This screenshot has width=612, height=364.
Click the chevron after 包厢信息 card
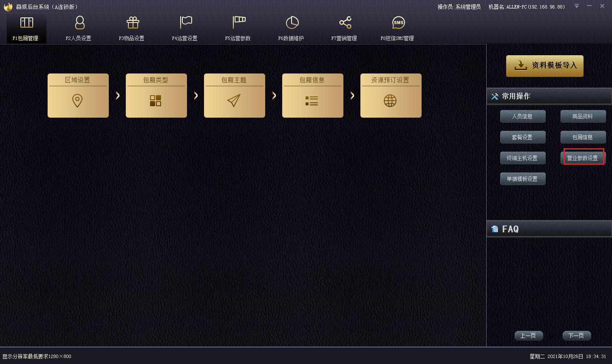[352, 96]
